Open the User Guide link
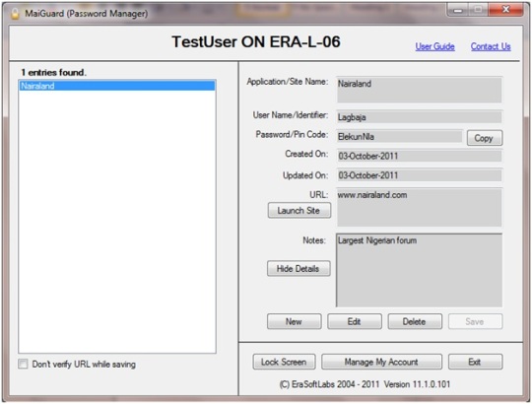 [434, 46]
